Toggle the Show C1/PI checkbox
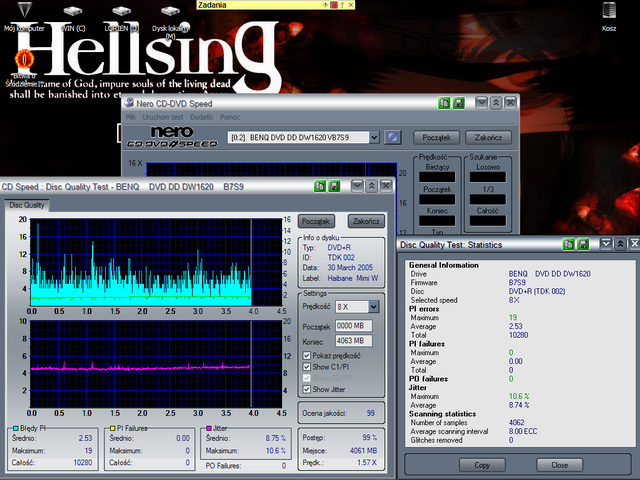The image size is (640, 480). (x=307, y=367)
